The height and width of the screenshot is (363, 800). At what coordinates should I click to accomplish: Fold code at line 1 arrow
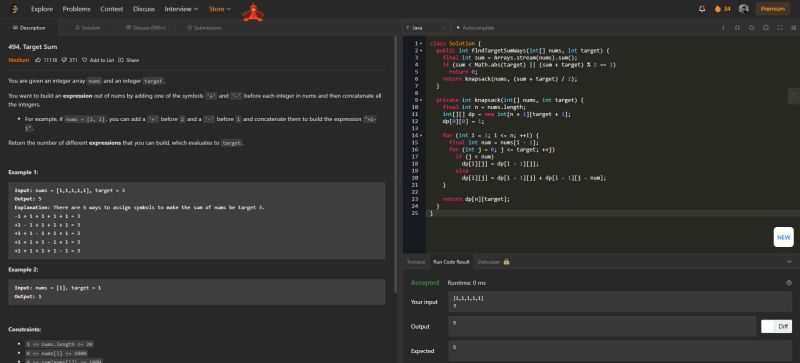[421, 44]
